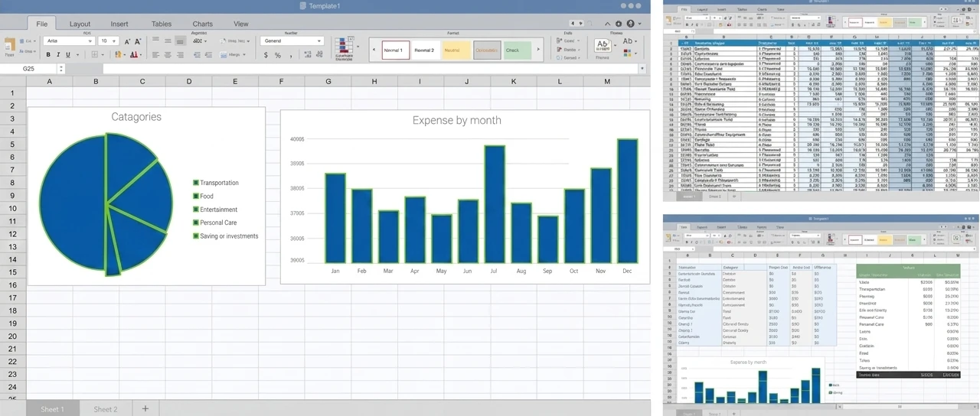Add a new sheet with plus button
980x416 pixels.
(x=145, y=408)
